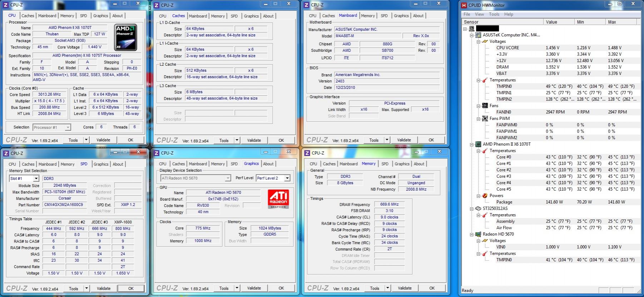Collapse the Fans PWM tree node

[x=479, y=119]
